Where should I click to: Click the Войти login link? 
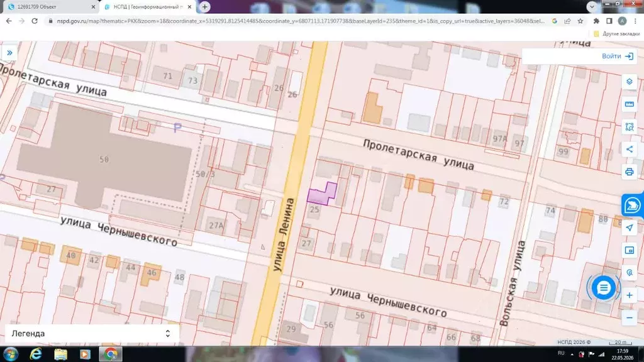(x=618, y=56)
